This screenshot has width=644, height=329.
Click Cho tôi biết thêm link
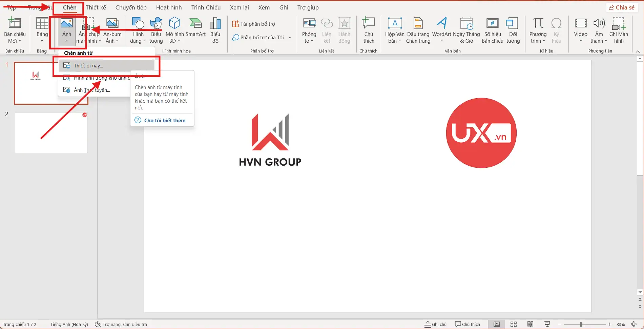pos(165,120)
